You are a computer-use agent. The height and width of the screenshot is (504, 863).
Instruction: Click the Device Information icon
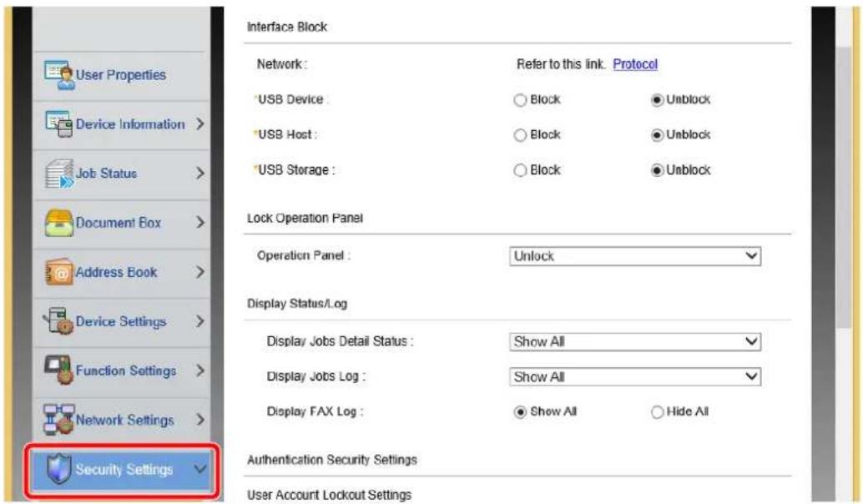pos(59,123)
